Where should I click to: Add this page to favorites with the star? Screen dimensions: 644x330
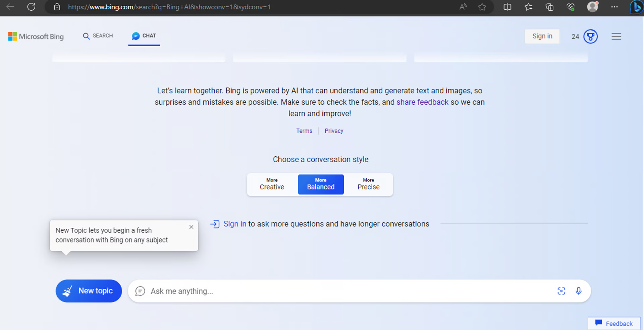(x=482, y=7)
